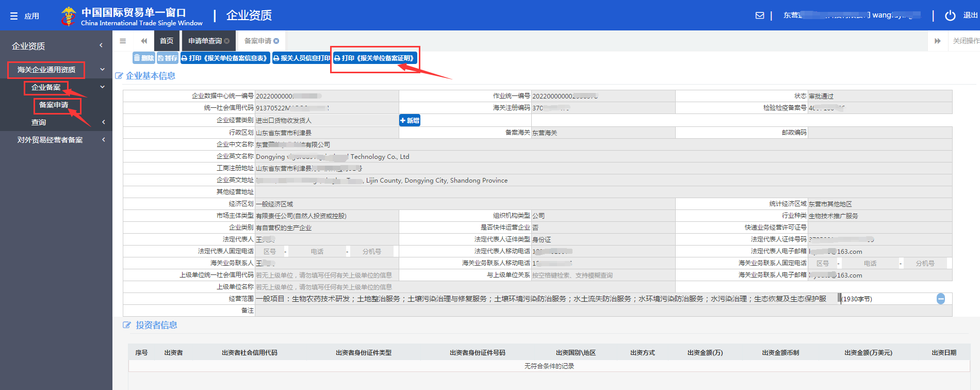Click the 报关人员信息打印 button

[301, 58]
